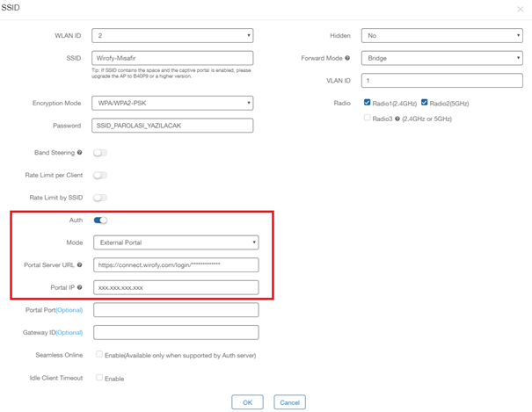Screen dimensions: 532x412
Task: Open the Hidden dropdown
Action: coord(441,36)
